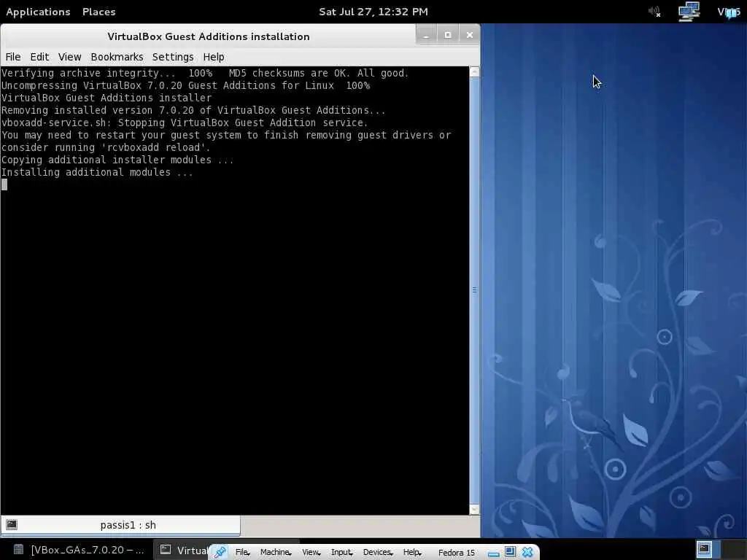Viewport: 747px width, 560px height.
Task: Click the terminal scrollbar down arrow
Action: [474, 510]
